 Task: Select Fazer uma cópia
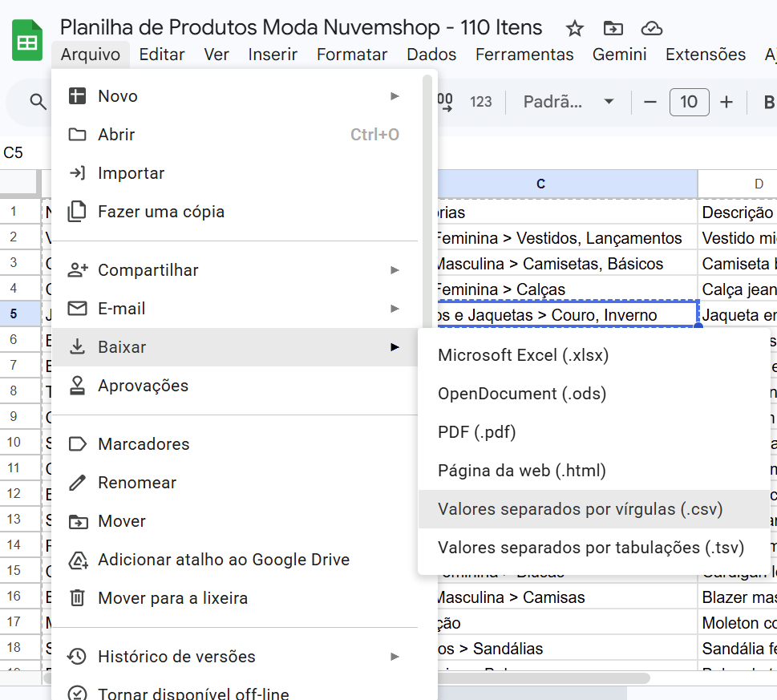click(235, 212)
